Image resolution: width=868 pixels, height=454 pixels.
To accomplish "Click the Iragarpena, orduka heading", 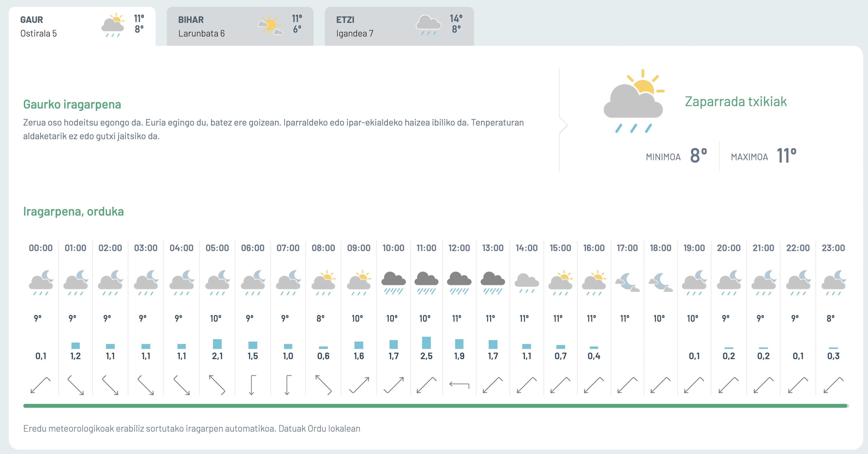I will (73, 211).
